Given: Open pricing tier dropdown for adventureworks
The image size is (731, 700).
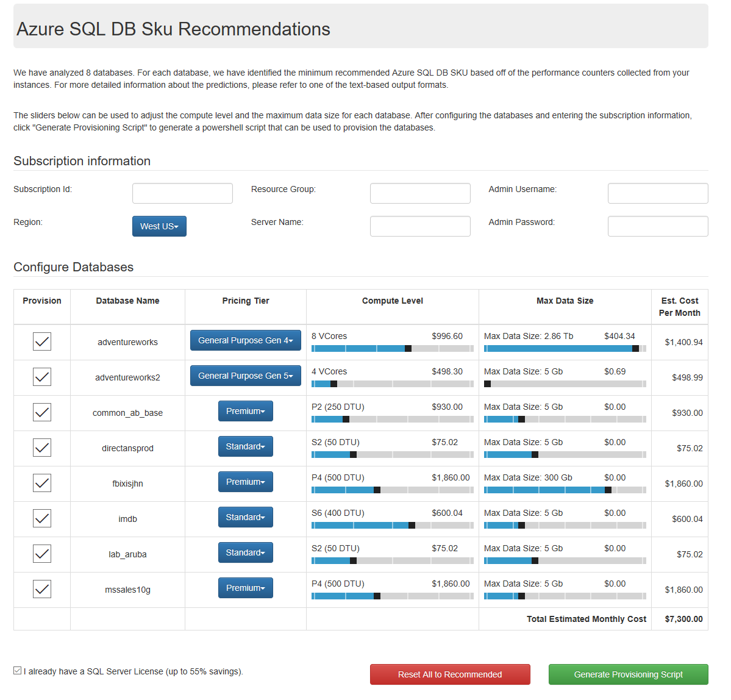Looking at the screenshot, I should [x=245, y=340].
